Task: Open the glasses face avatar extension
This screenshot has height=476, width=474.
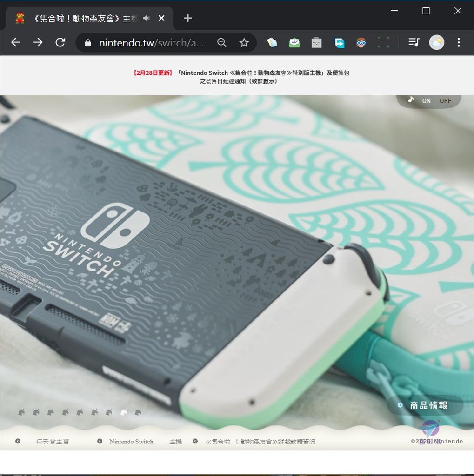Action: point(361,42)
